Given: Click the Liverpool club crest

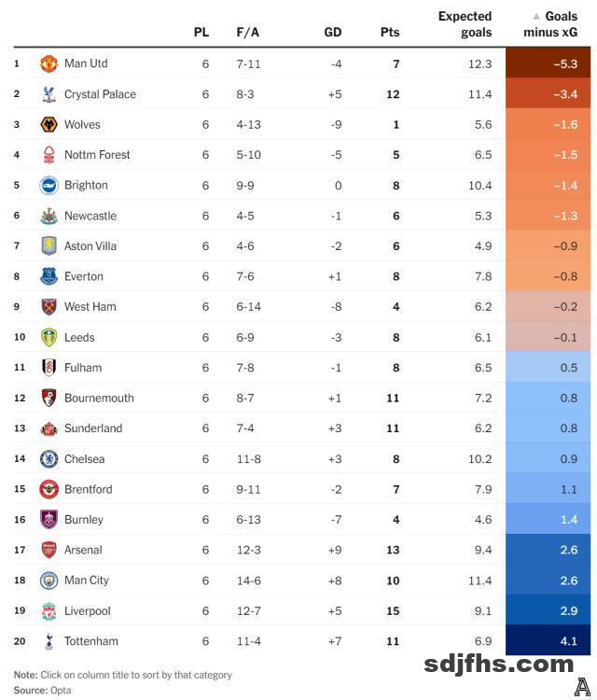Looking at the screenshot, I should 49,611.
